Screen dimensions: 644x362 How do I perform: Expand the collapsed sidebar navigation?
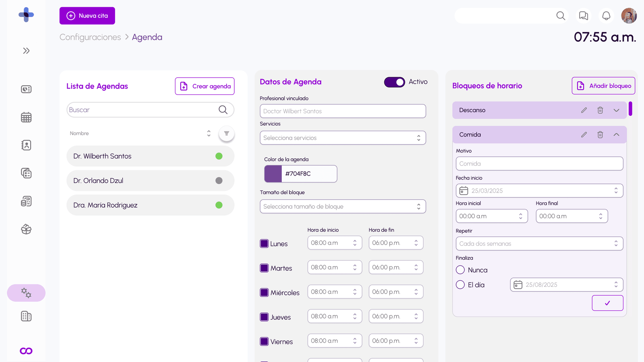[26, 51]
